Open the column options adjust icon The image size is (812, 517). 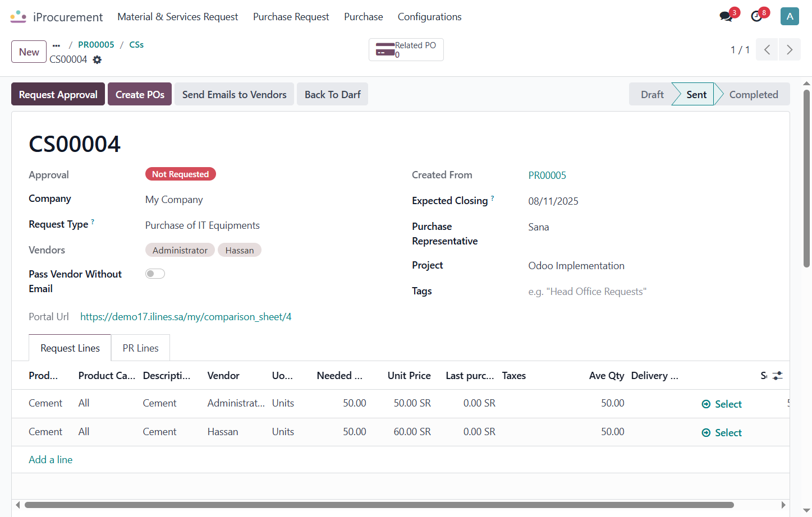[x=777, y=376]
